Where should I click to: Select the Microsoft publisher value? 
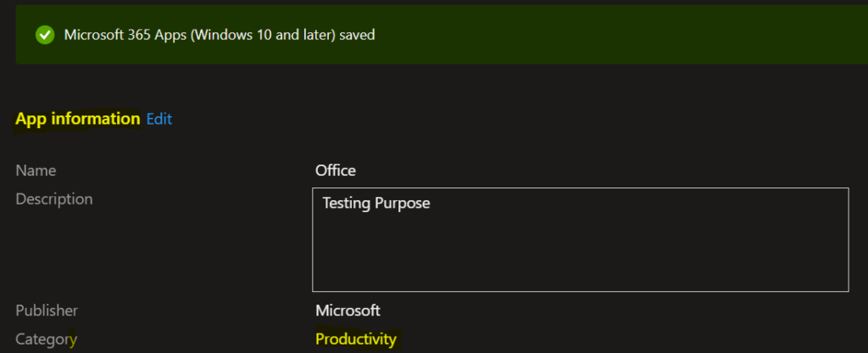[348, 311]
